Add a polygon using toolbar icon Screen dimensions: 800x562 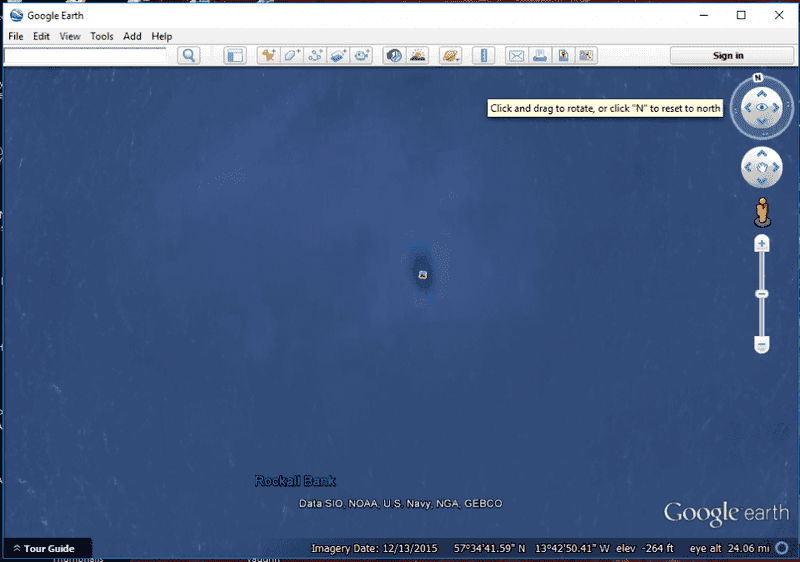tap(292, 55)
